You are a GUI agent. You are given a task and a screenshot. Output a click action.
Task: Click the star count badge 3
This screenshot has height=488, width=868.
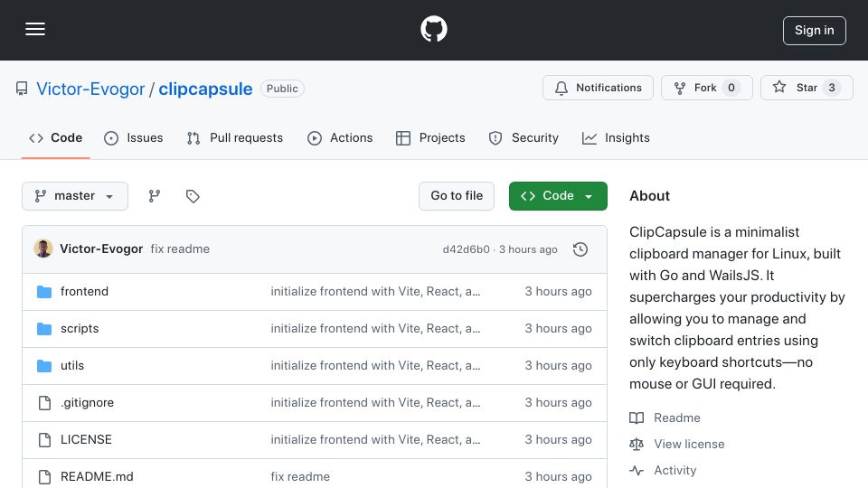832,88
